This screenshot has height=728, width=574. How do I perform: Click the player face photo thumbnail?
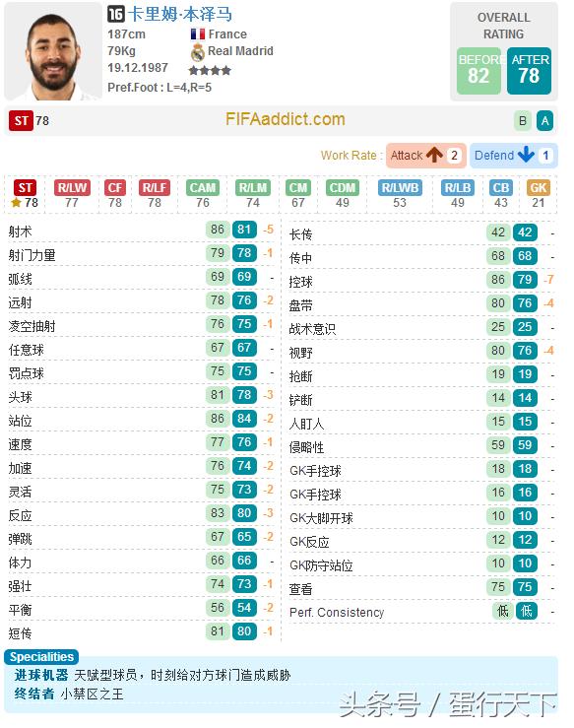click(53, 52)
